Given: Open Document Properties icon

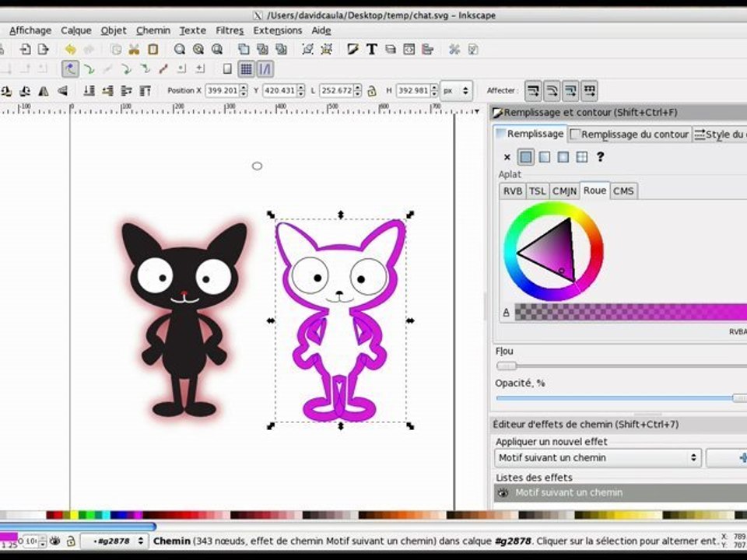Looking at the screenshot, I should click(472, 50).
